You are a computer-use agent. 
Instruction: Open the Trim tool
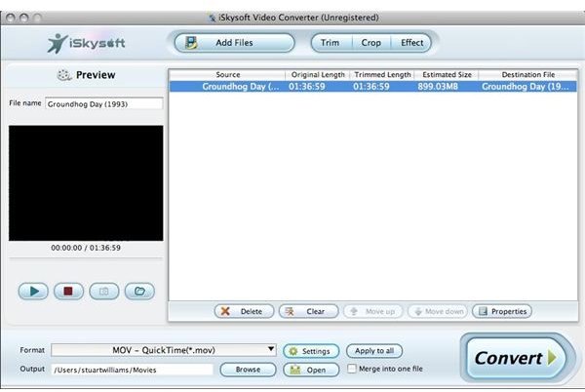pos(331,43)
